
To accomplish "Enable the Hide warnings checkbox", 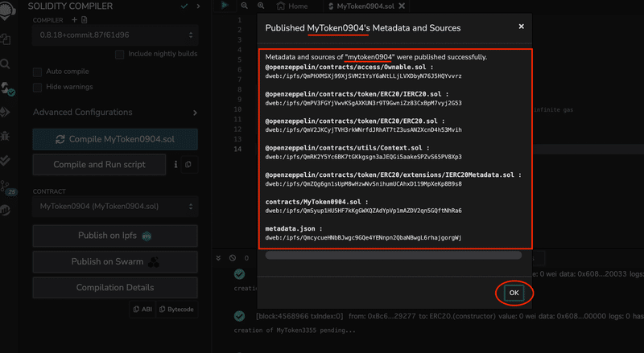I will (x=37, y=88).
